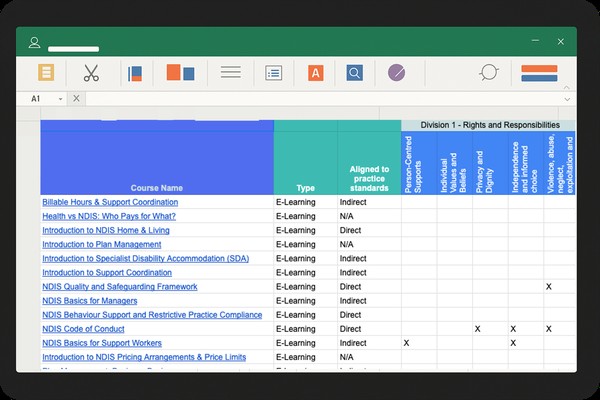
Task: Select N/A cell in Plan Management row
Action: 369,245
